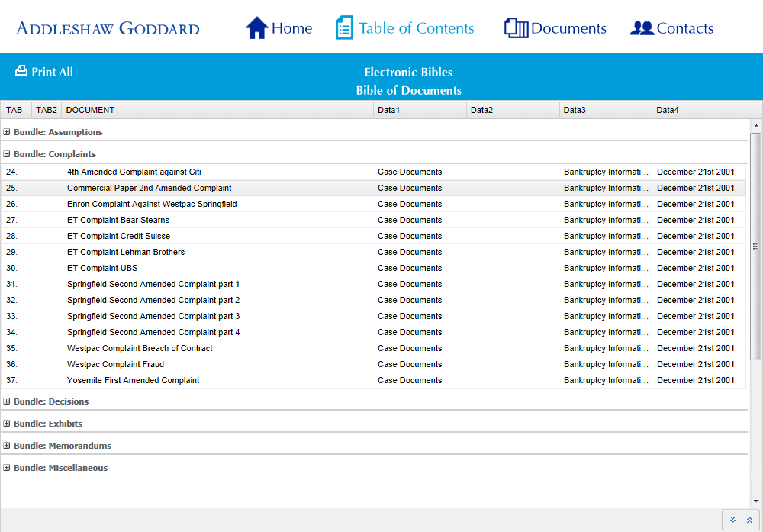
Task: Click the Print All label
Action: coord(53,72)
